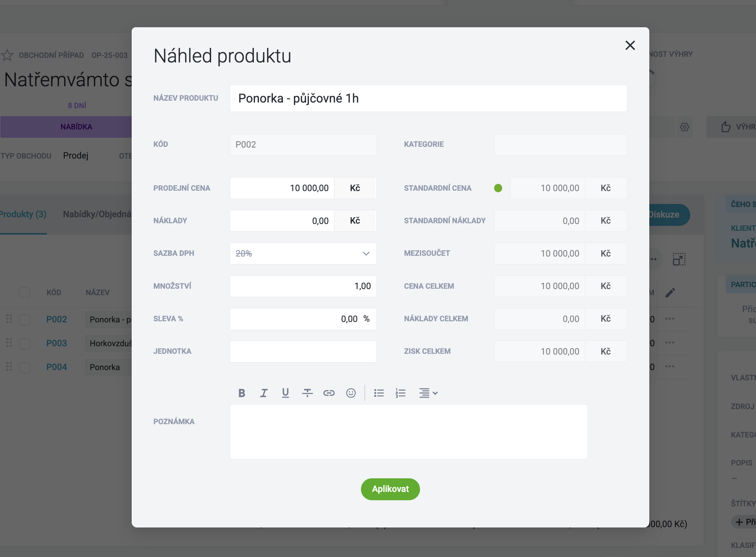Click the green Aplikovat button
The width and height of the screenshot is (756, 557).
tap(390, 489)
